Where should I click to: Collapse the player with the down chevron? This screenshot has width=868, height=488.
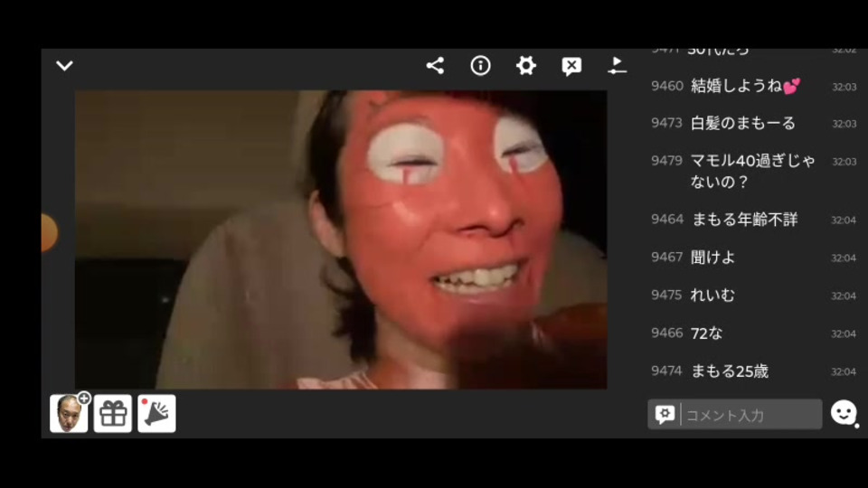[x=65, y=66]
